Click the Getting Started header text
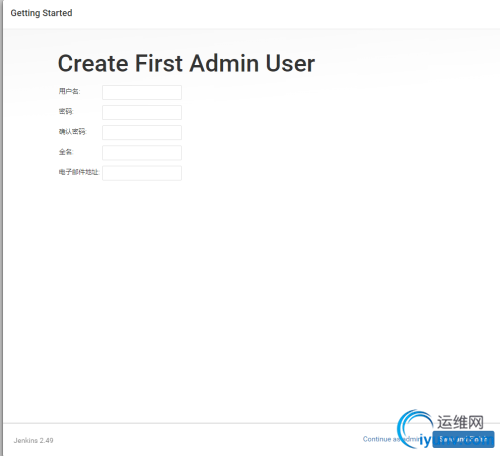The width and height of the screenshot is (500, 456). [x=41, y=13]
